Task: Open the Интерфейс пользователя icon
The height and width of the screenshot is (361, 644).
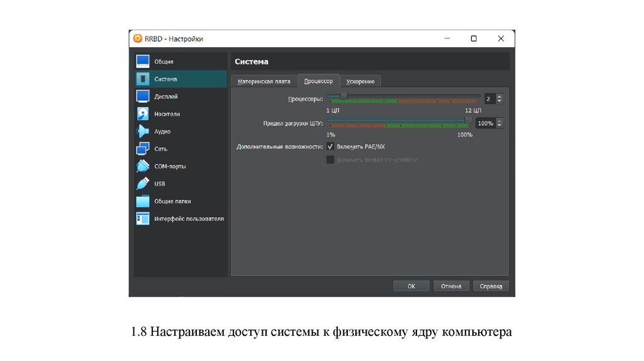Action: pos(143,219)
